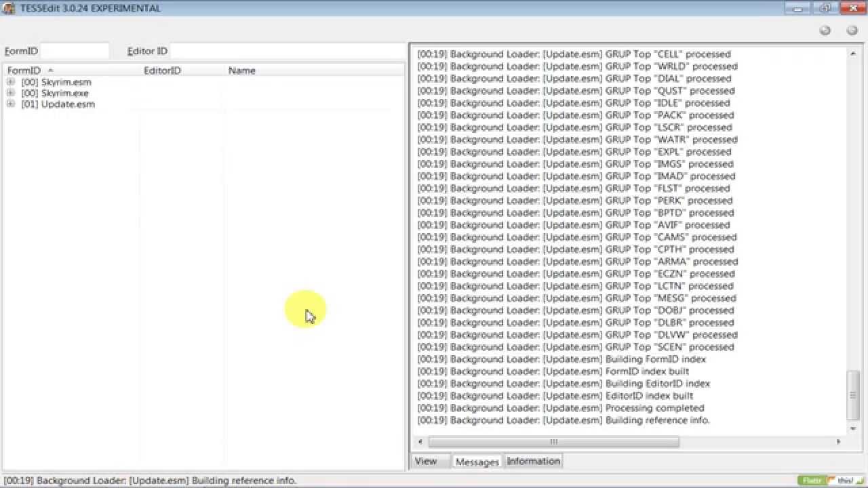Switch to the Information tab
The height and width of the screenshot is (488, 868).
534,461
